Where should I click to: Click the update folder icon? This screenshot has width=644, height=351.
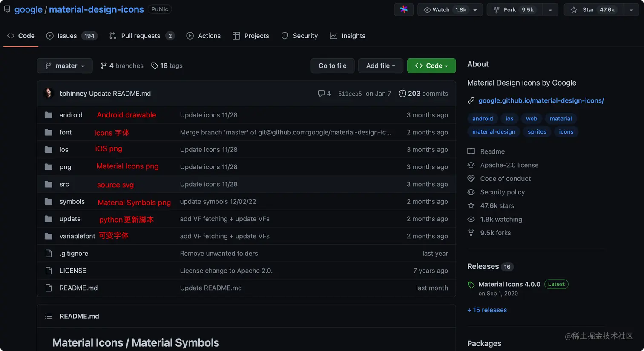point(49,219)
